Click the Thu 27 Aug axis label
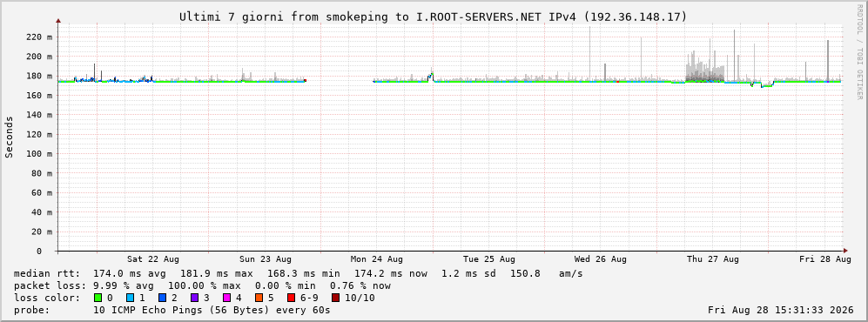868x322 pixels. pyautogui.click(x=713, y=259)
